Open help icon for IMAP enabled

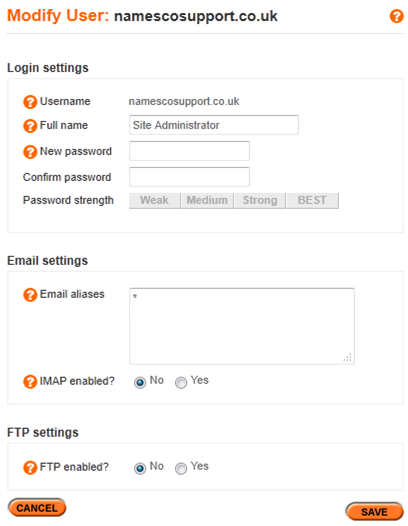(30, 381)
